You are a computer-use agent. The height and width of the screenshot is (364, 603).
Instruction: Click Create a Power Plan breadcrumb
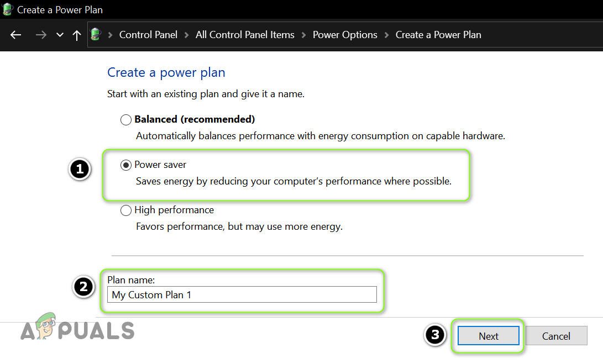[x=438, y=35]
